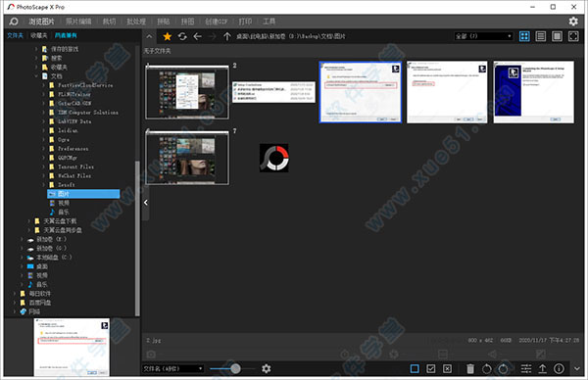Select the setup wizard thumbnail with blue sidebar
The image size is (588, 380).
click(x=534, y=92)
